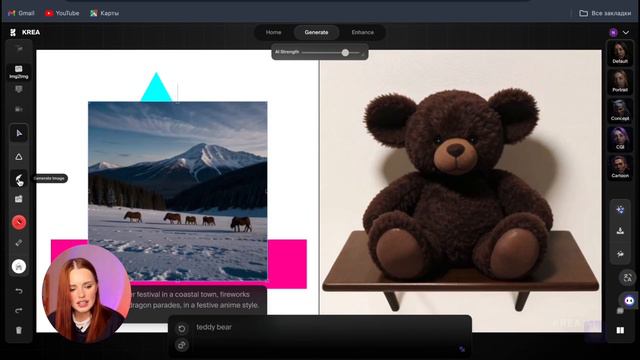The image size is (640, 360).
Task: Select the triangle shape tool
Action: click(19, 157)
